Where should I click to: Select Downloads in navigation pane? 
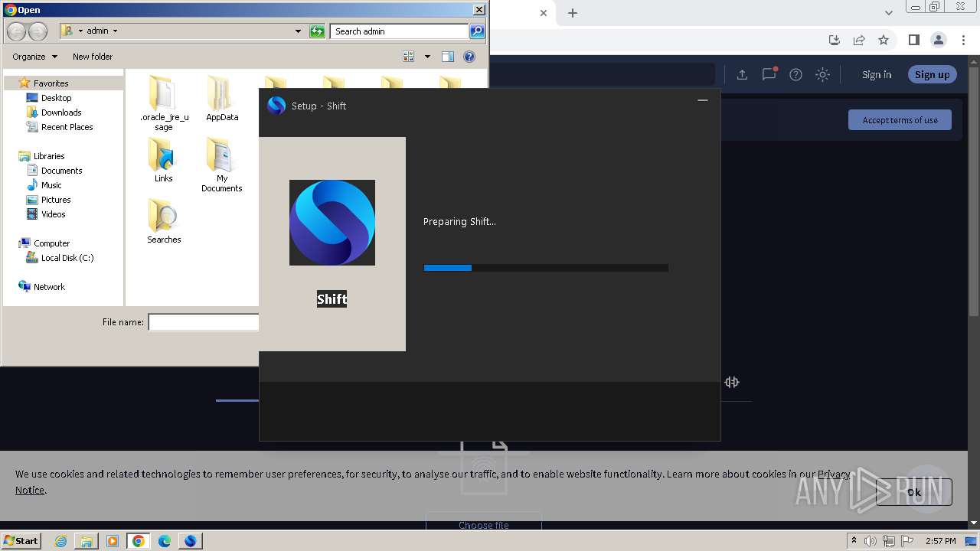pyautogui.click(x=61, y=112)
